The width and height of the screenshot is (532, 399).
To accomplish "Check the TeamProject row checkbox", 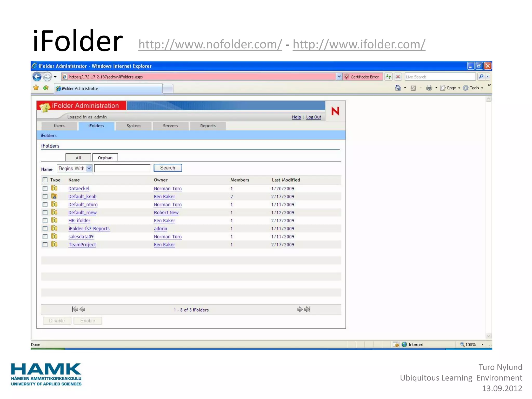I will pos(45,245).
